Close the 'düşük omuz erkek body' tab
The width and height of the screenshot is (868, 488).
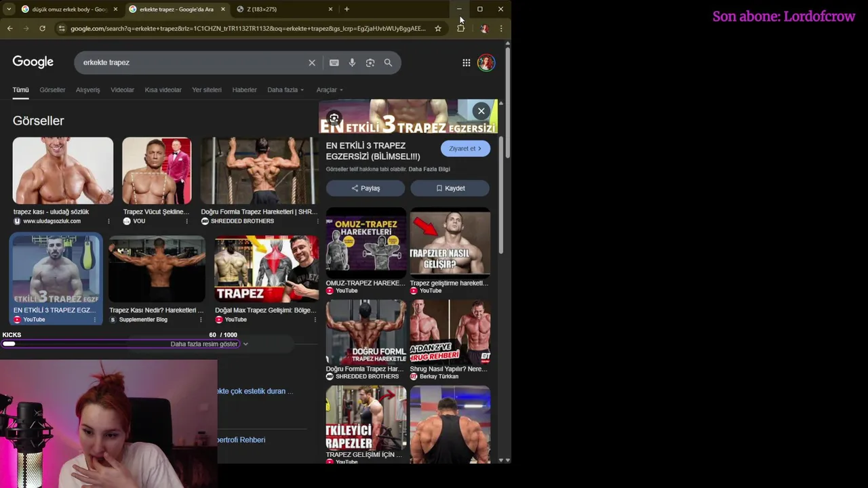coord(115,9)
